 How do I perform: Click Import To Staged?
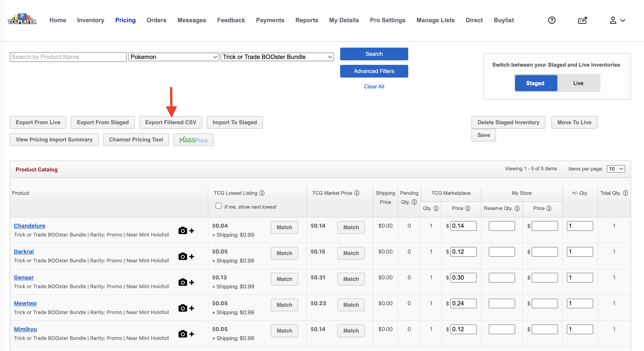coord(234,122)
